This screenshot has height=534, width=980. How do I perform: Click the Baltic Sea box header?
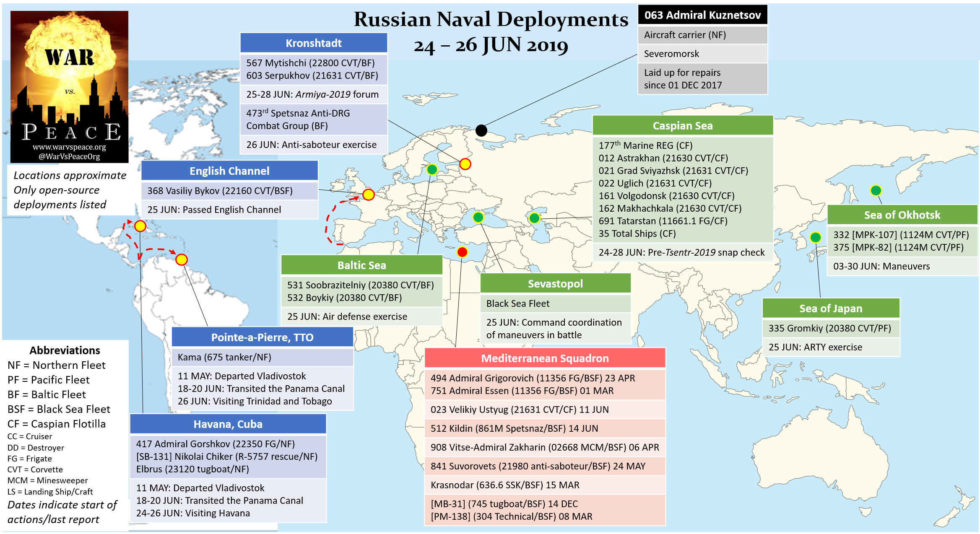[361, 265]
